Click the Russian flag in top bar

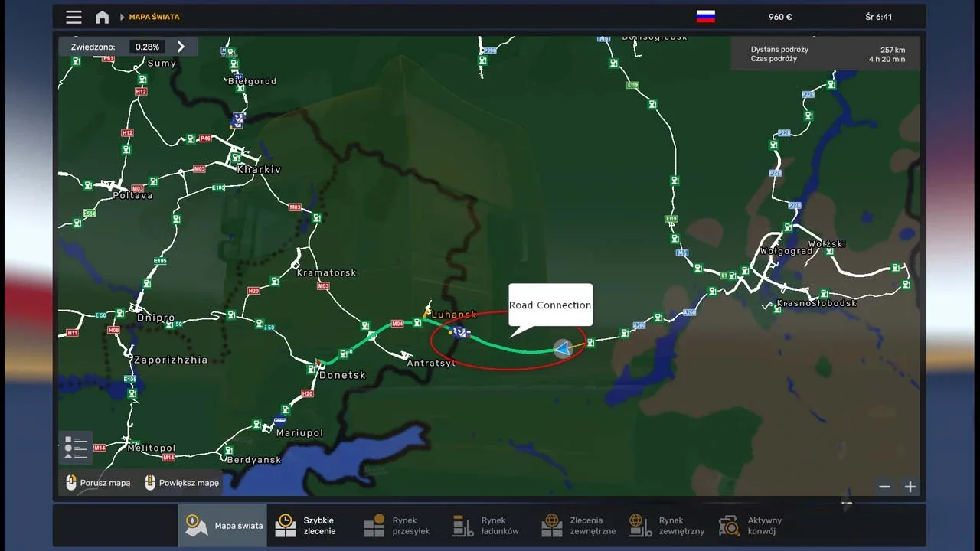pos(705,16)
